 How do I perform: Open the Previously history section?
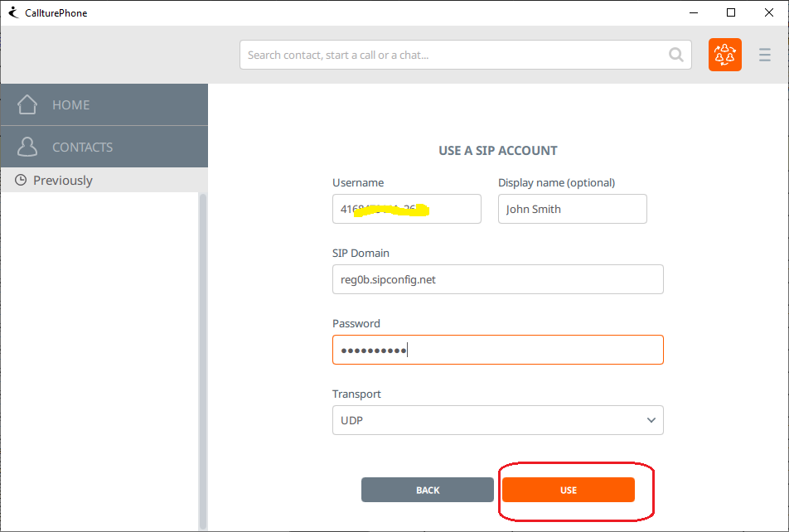pyautogui.click(x=62, y=181)
